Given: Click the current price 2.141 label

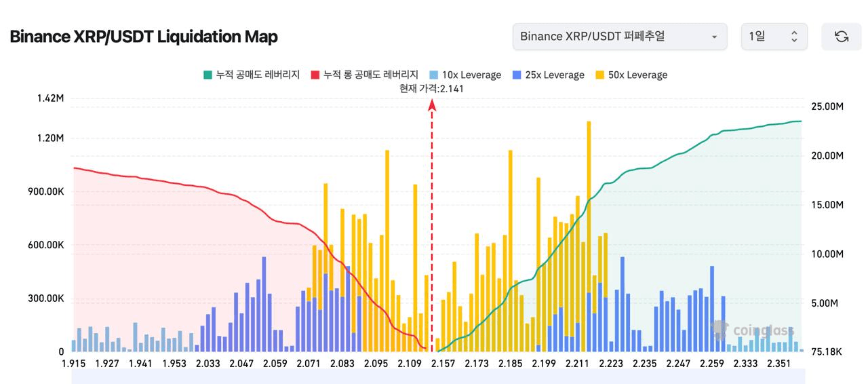Looking at the screenshot, I should tap(432, 88).
